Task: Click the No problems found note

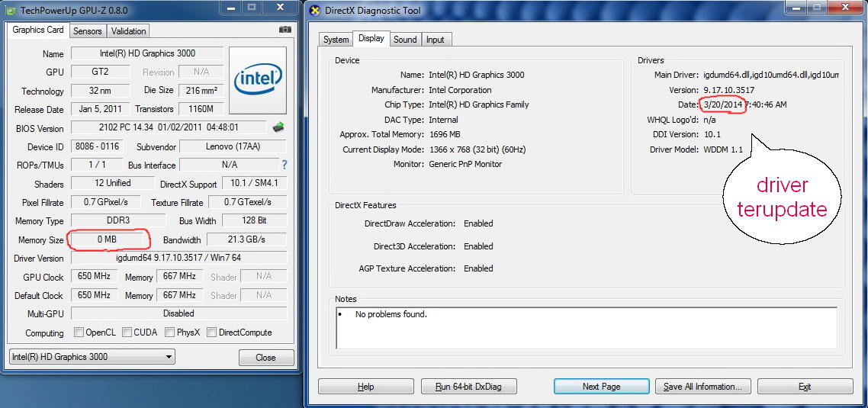Action: (391, 314)
